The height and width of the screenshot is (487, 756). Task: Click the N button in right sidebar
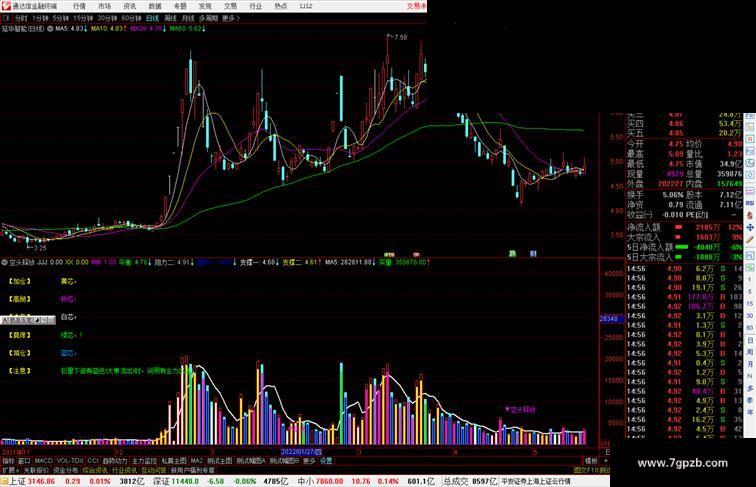[x=750, y=376]
